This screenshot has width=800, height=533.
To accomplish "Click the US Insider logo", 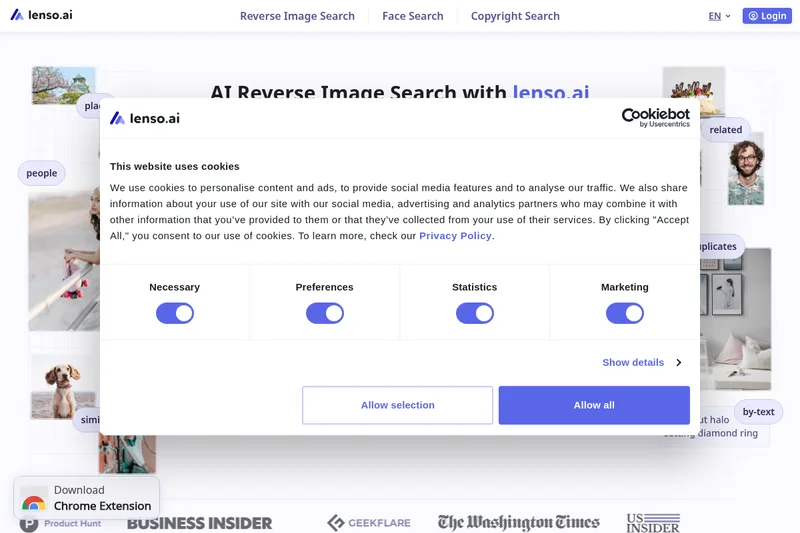I will pos(653,523).
